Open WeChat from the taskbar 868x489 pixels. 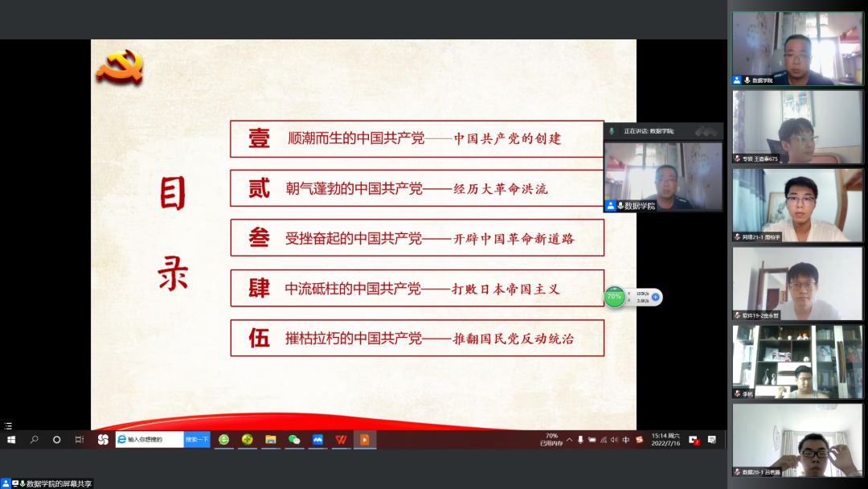(x=294, y=440)
